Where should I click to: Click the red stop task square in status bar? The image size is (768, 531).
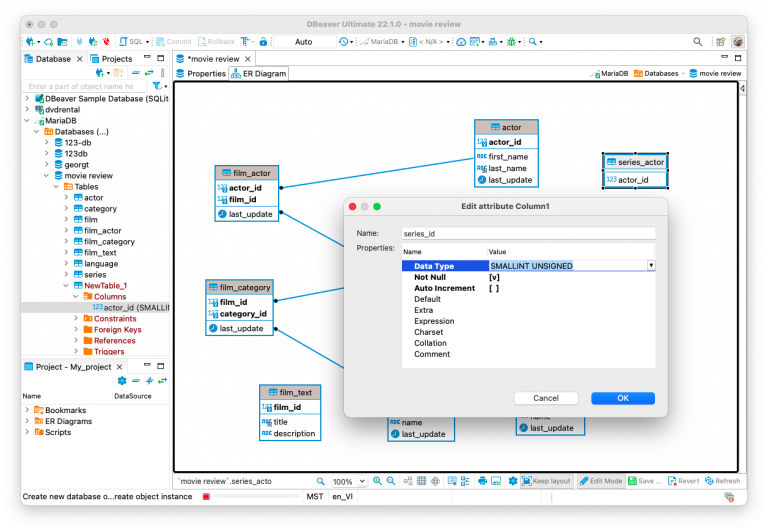coord(206,497)
